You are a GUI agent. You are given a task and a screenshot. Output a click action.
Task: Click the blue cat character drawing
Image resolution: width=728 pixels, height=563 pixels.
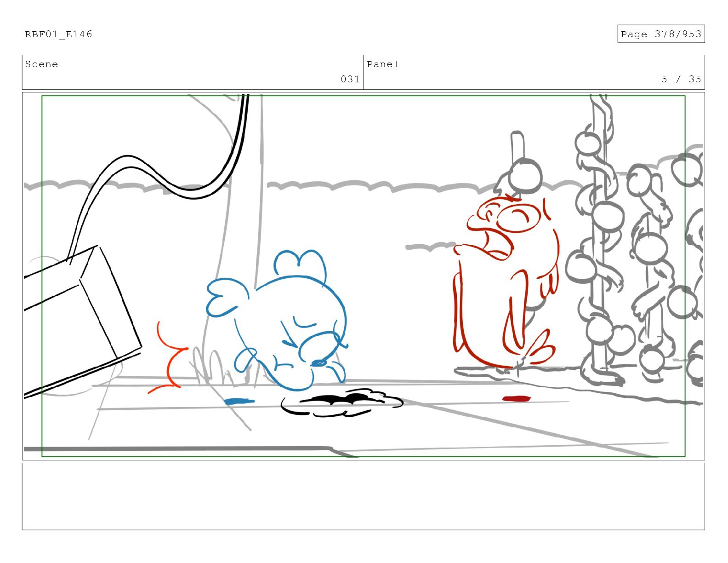coord(277,321)
